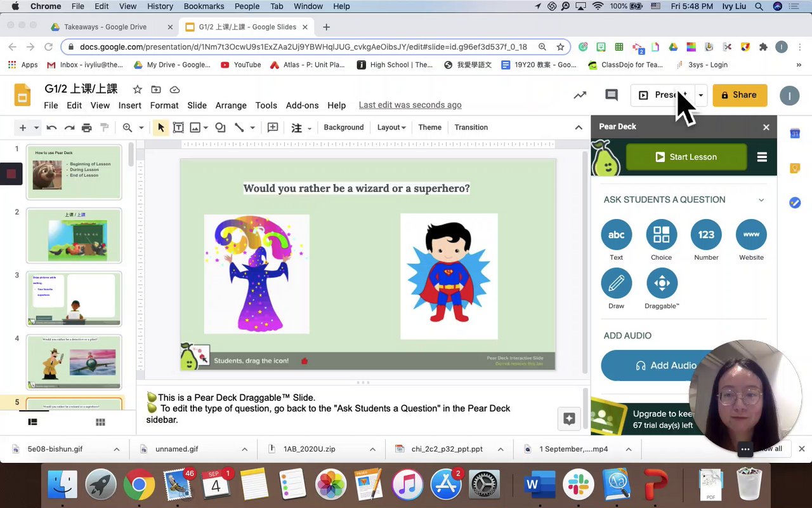Open the Format menu
The width and height of the screenshot is (812, 508).
tap(164, 105)
